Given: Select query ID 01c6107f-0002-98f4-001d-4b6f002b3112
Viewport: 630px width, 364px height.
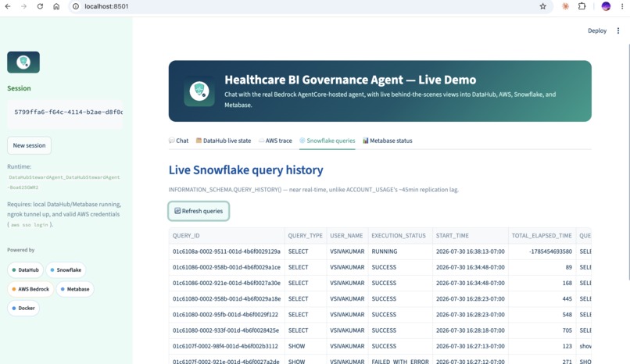Looking at the screenshot, I should tap(227, 346).
